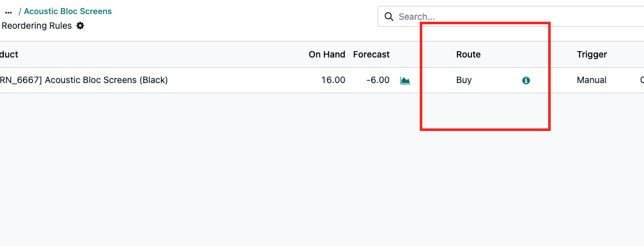Viewport: 644px width, 246px height.
Task: Click the quantity cell right of Manual
Action: click(x=641, y=80)
